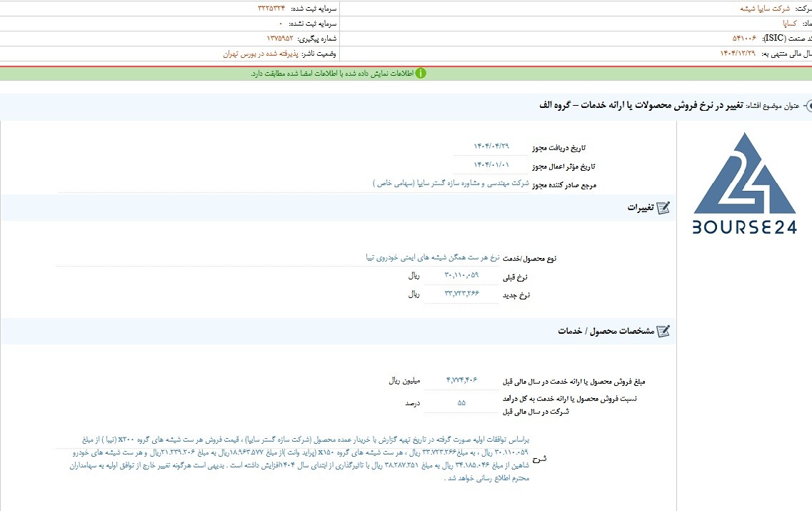Screen dimensions: 812x511
Task: Click the تاریخ موثر اعمال مجوز label
Action: (x=563, y=167)
